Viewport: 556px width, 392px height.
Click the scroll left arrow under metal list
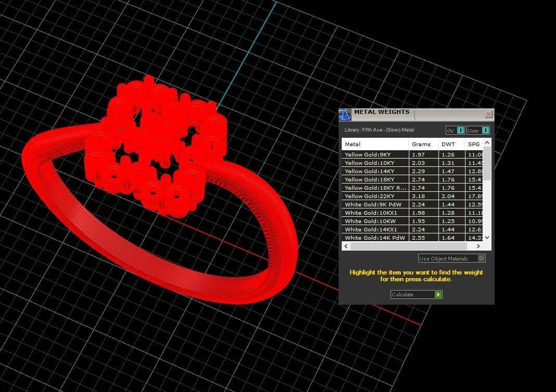pos(346,246)
